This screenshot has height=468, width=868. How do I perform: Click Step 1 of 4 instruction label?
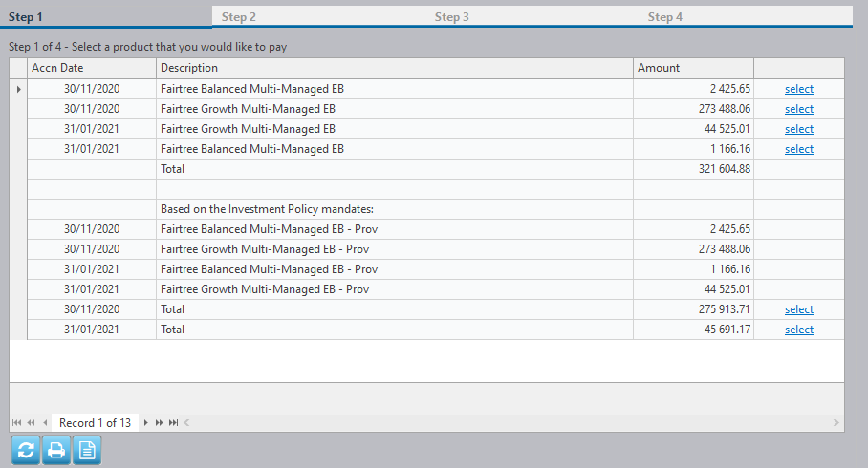148,47
